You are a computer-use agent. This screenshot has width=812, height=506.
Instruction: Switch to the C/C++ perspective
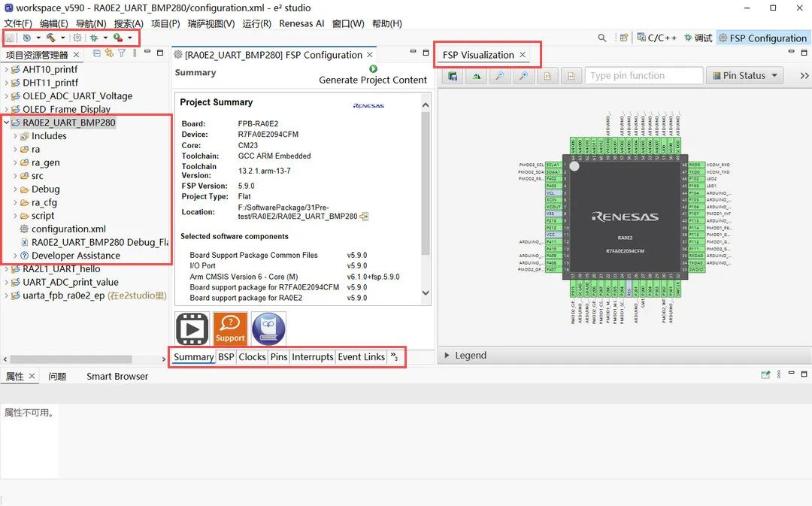pos(656,38)
